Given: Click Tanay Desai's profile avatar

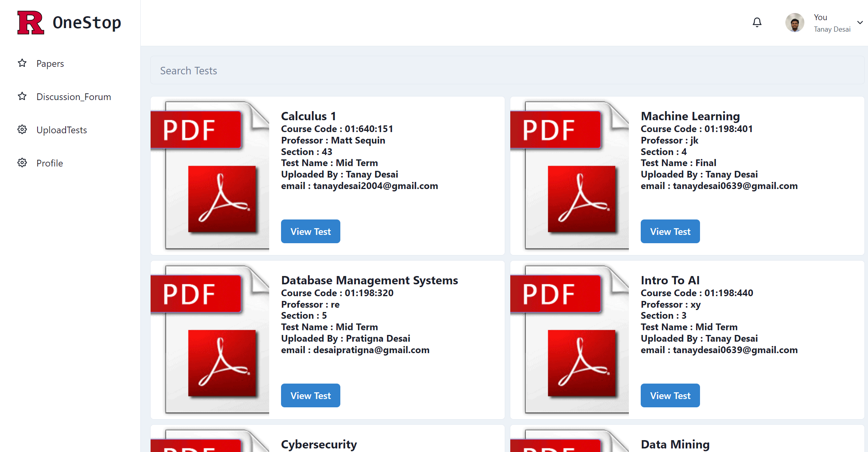Looking at the screenshot, I should 794,23.
